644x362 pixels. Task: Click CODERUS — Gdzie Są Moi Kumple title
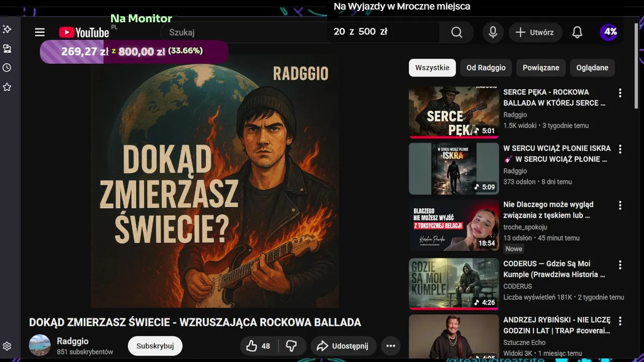[554, 269]
